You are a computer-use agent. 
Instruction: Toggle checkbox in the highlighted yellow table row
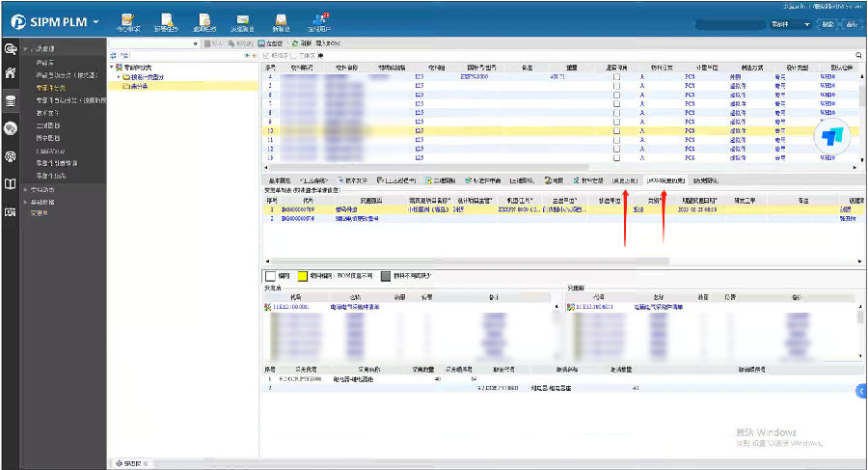(616, 129)
